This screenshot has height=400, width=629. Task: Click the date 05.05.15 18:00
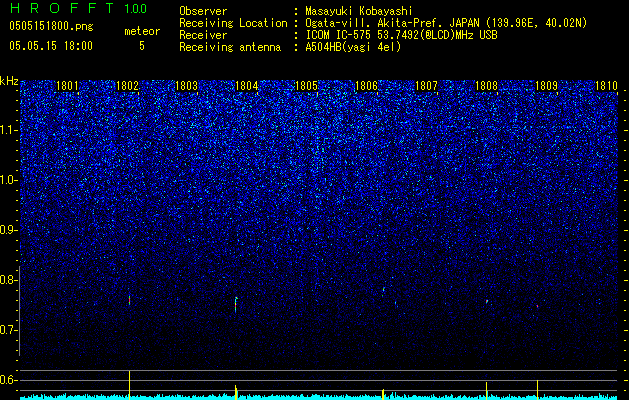click(51, 46)
